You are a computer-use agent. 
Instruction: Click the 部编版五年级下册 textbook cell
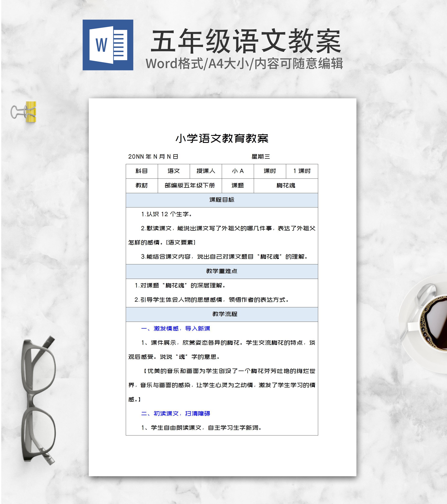click(x=190, y=185)
